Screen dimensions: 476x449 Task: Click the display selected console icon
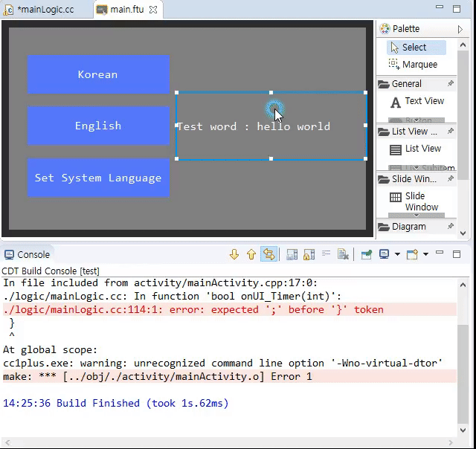click(x=384, y=254)
